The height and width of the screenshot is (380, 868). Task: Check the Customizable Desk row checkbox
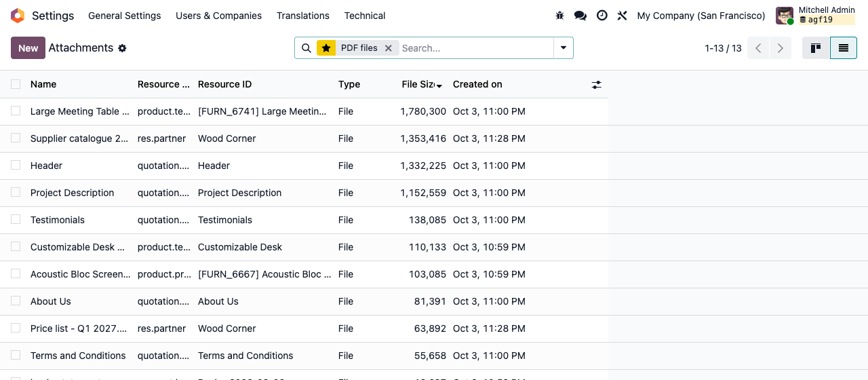coord(16,246)
